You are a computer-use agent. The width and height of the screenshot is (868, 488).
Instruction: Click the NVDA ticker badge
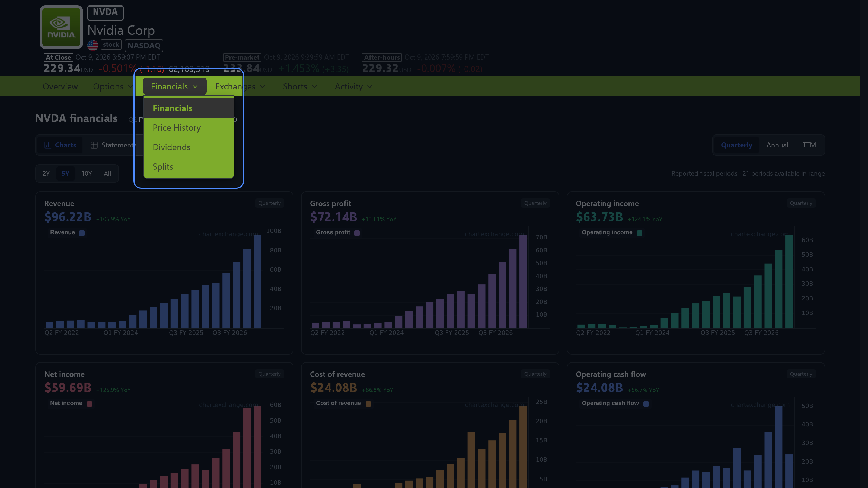point(106,12)
